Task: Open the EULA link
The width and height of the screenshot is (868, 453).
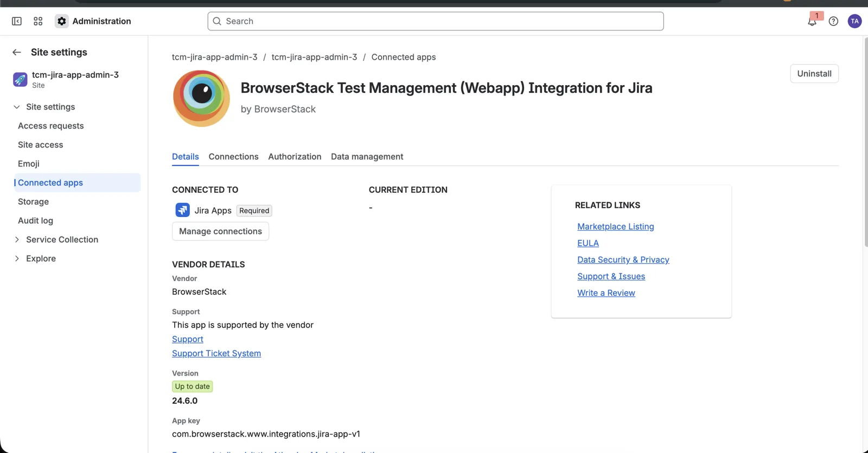Action: [588, 244]
